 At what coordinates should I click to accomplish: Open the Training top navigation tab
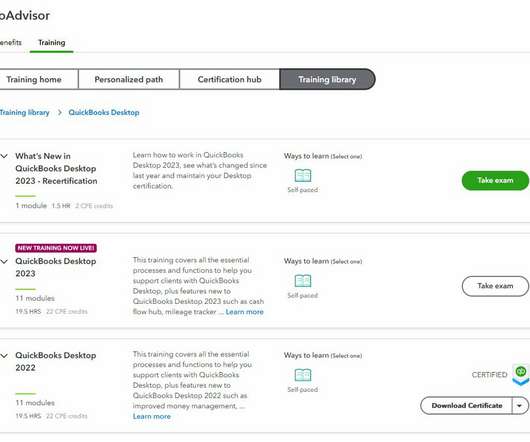(x=52, y=43)
